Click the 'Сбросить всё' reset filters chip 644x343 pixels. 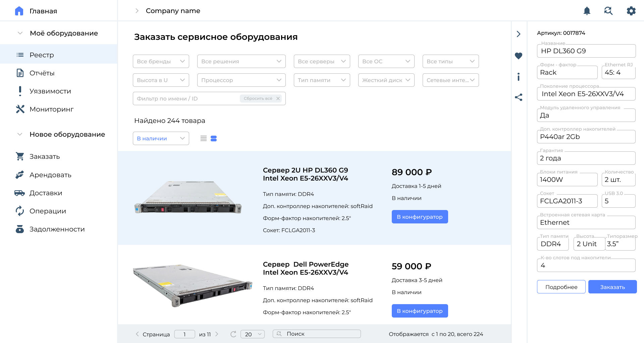[x=261, y=98]
